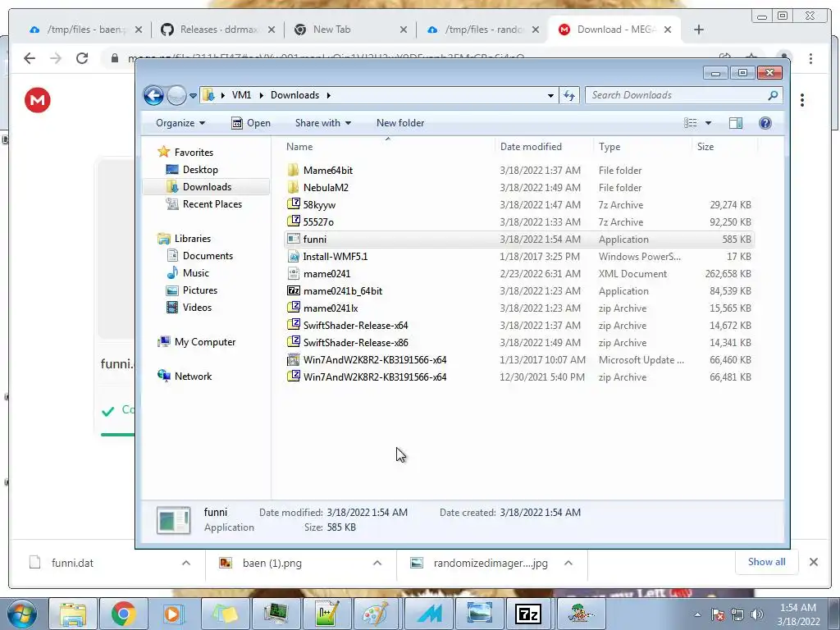Image resolution: width=840 pixels, height=630 pixels.
Task: Open the Share with menu
Action: [323, 123]
